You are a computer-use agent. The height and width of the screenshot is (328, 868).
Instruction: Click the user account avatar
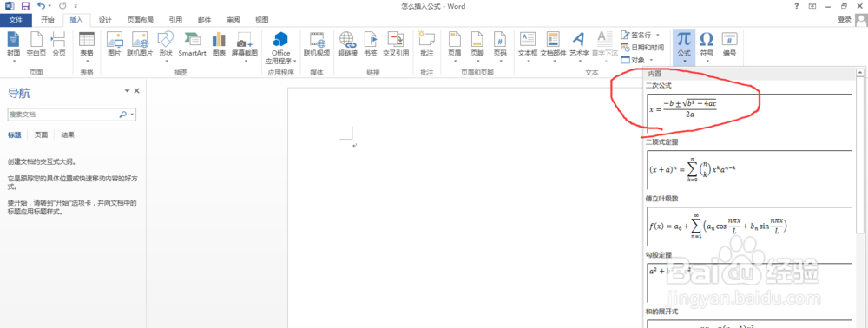point(861,20)
